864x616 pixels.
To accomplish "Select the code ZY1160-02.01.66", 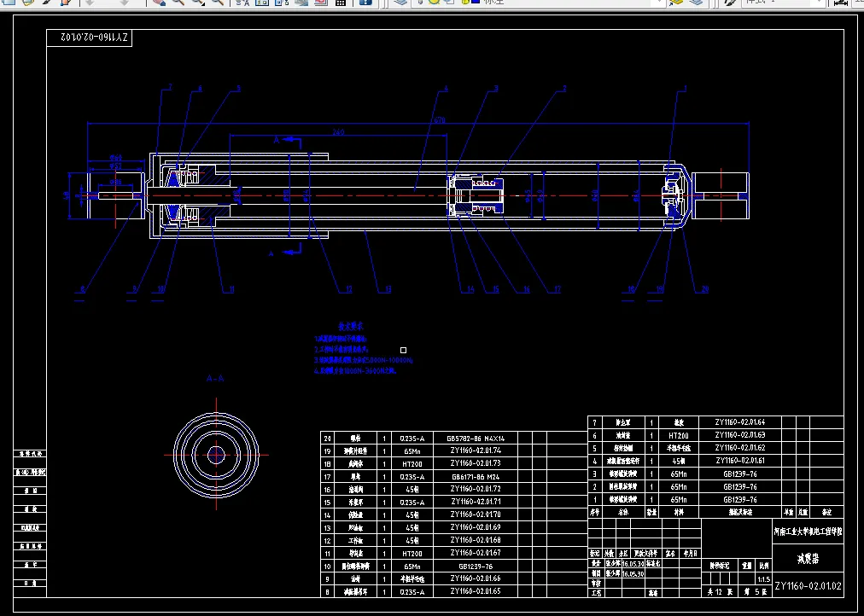I will 476,578.
